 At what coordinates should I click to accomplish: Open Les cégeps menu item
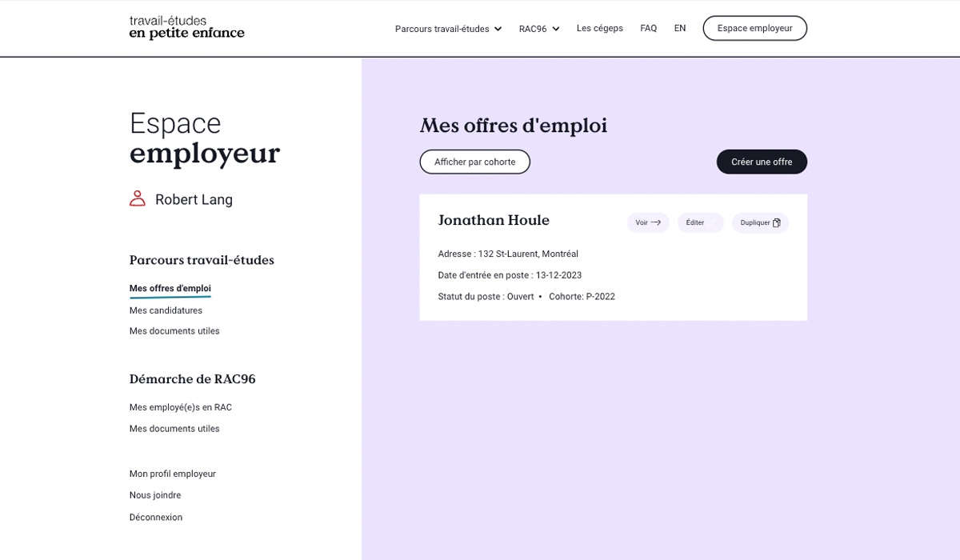point(599,28)
